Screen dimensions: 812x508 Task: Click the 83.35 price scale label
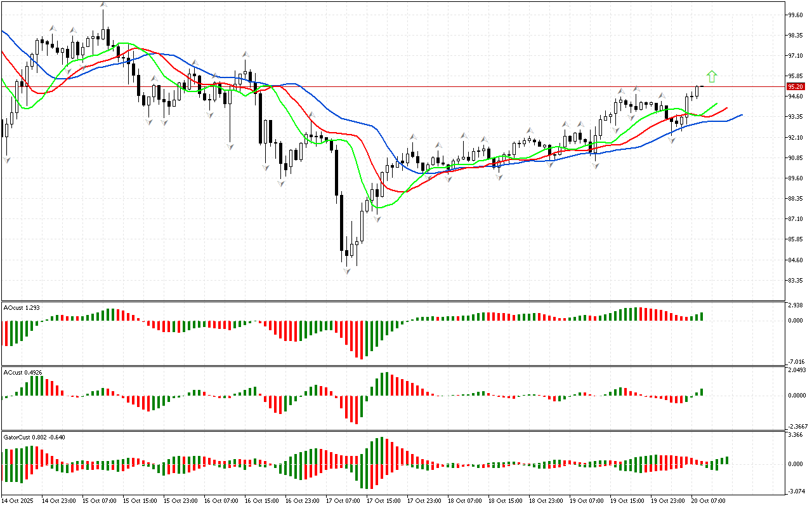tap(794, 281)
